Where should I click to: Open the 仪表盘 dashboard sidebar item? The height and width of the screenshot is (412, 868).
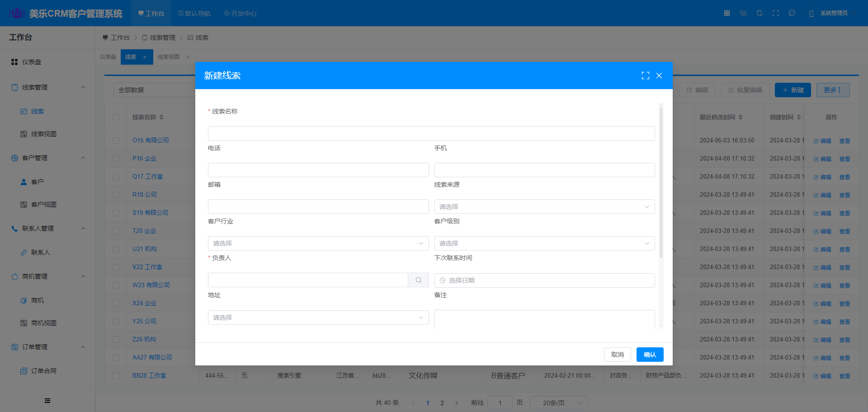click(x=32, y=62)
